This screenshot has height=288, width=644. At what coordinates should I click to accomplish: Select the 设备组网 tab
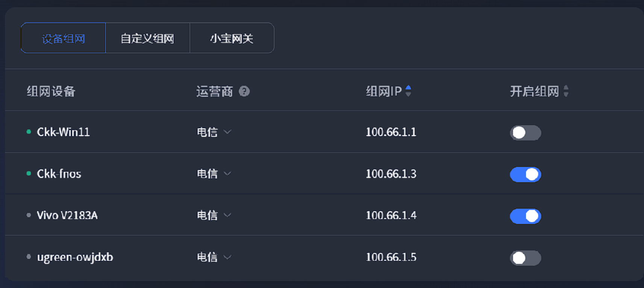coord(63,38)
